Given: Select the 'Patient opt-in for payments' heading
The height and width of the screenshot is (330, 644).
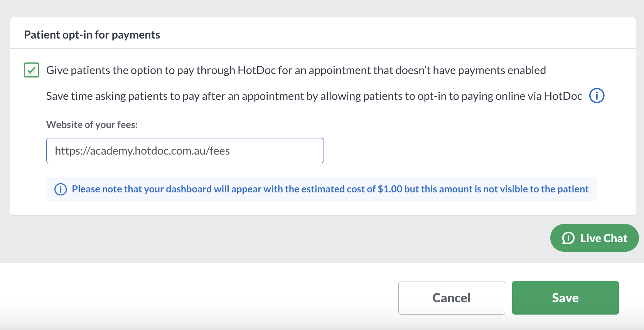Looking at the screenshot, I should click(x=92, y=35).
